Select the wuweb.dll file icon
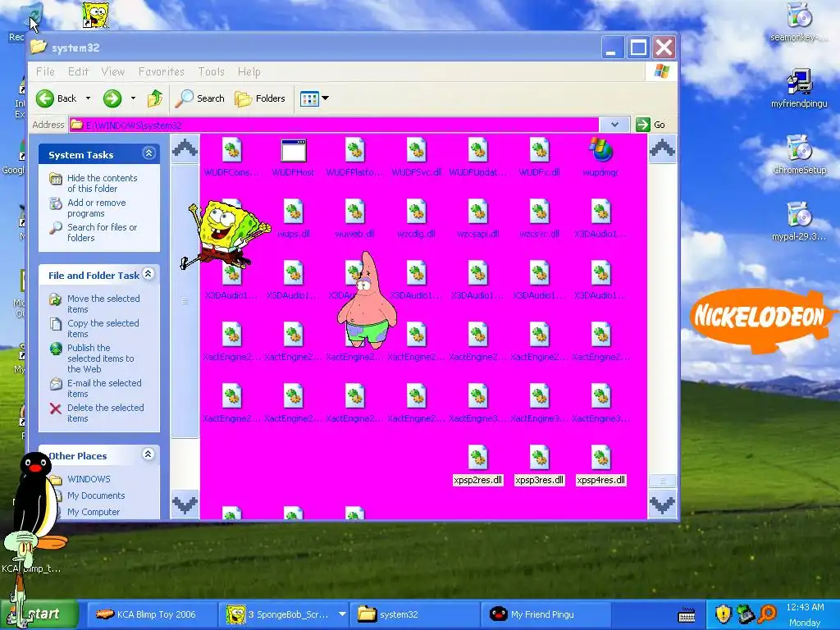Screen dimensions: 840x630 point(354,212)
